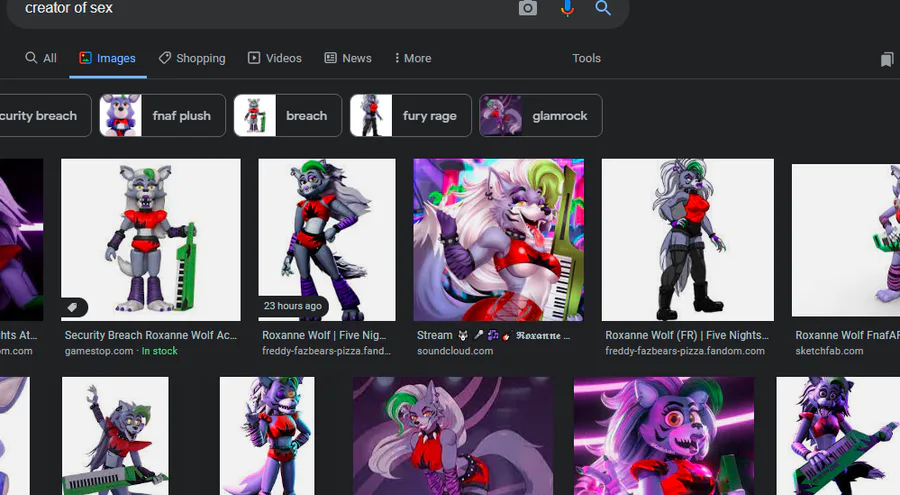Open the Videos tab
The image size is (900, 495).
click(x=274, y=58)
